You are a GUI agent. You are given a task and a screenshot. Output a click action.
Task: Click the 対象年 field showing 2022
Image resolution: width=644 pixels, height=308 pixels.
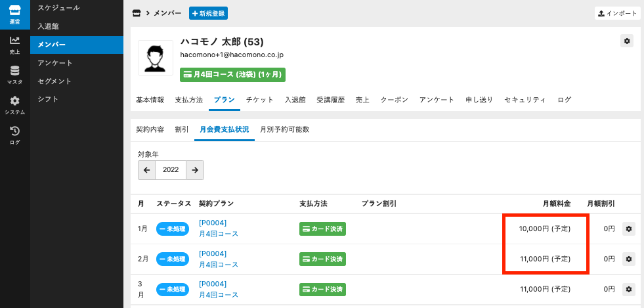coord(171,169)
